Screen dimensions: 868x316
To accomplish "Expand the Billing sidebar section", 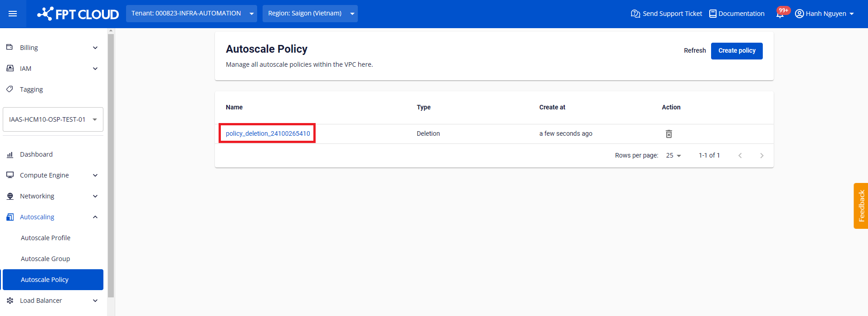I will 53,48.
